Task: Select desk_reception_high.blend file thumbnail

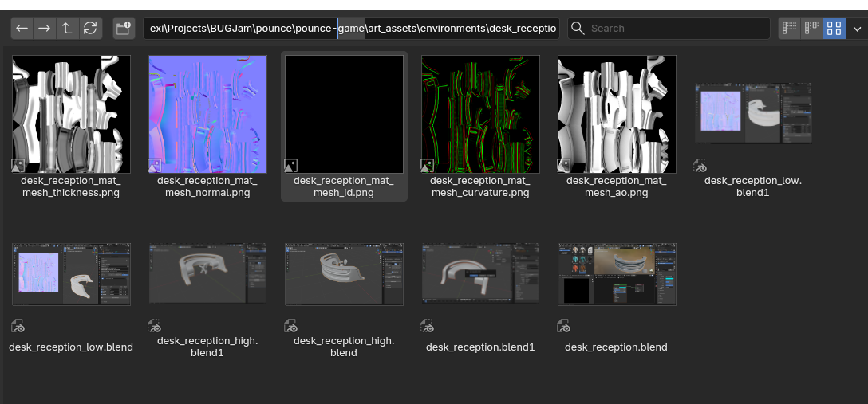Action: (344, 274)
